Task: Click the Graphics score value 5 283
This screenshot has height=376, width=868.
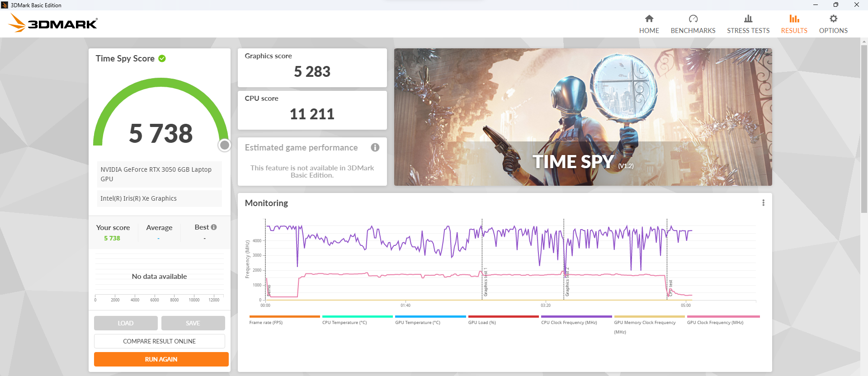Action: tap(312, 71)
